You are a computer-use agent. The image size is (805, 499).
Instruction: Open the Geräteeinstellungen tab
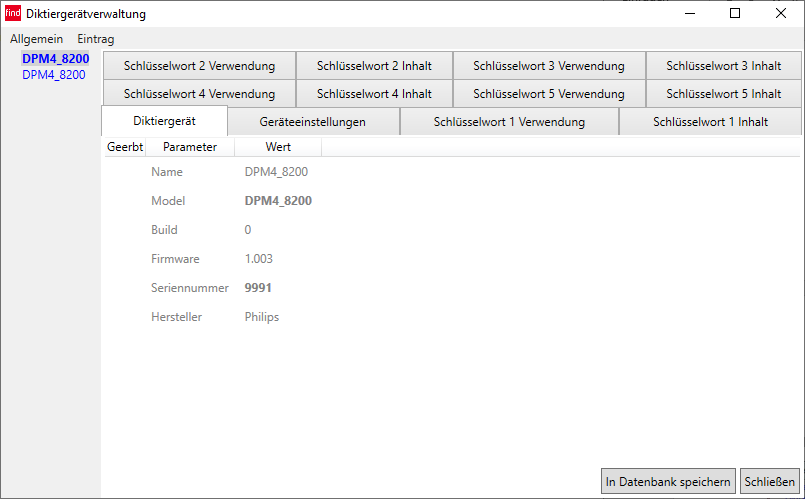tap(313, 122)
